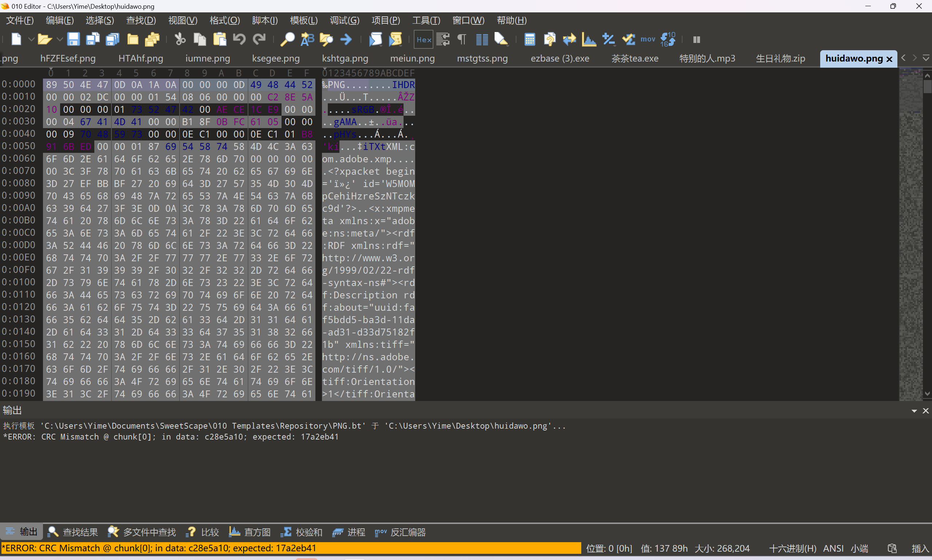Click the Disassembler mov icon
The height and width of the screenshot is (560, 932).
pos(648,39)
